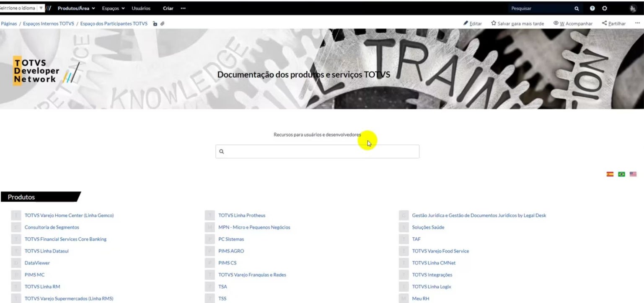Open TOTVS Linha Logix
644x303 pixels.
[432, 287]
